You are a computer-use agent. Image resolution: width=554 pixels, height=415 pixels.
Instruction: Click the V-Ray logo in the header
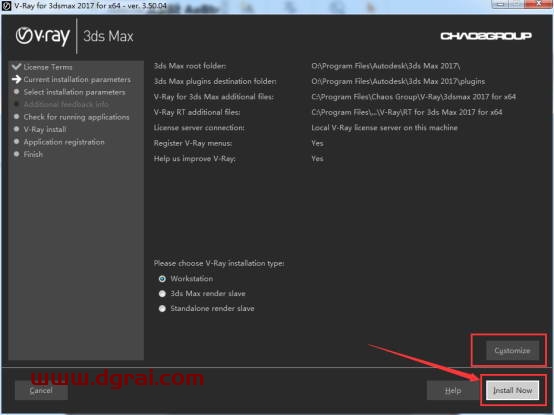click(x=43, y=36)
